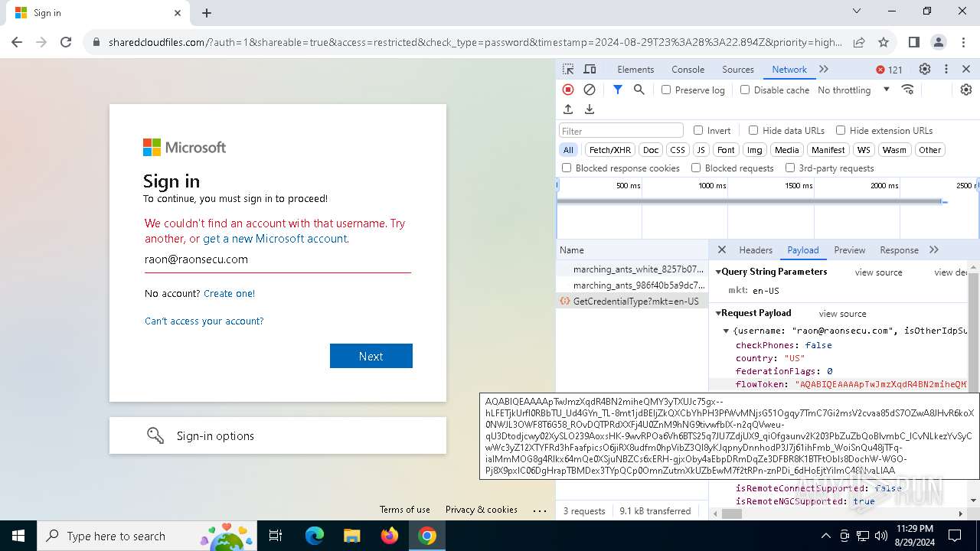Open DevTools settings gear
The image size is (980, 551).
pos(925,69)
